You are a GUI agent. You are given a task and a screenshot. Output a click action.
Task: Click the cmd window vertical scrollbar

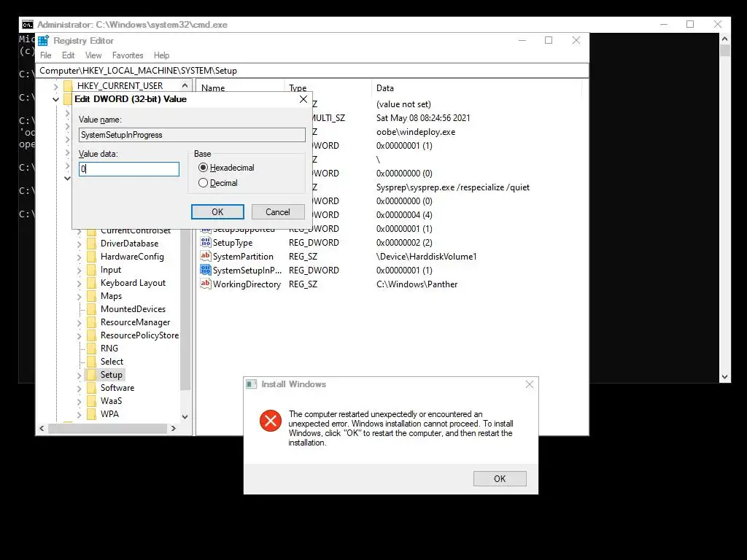point(724,208)
